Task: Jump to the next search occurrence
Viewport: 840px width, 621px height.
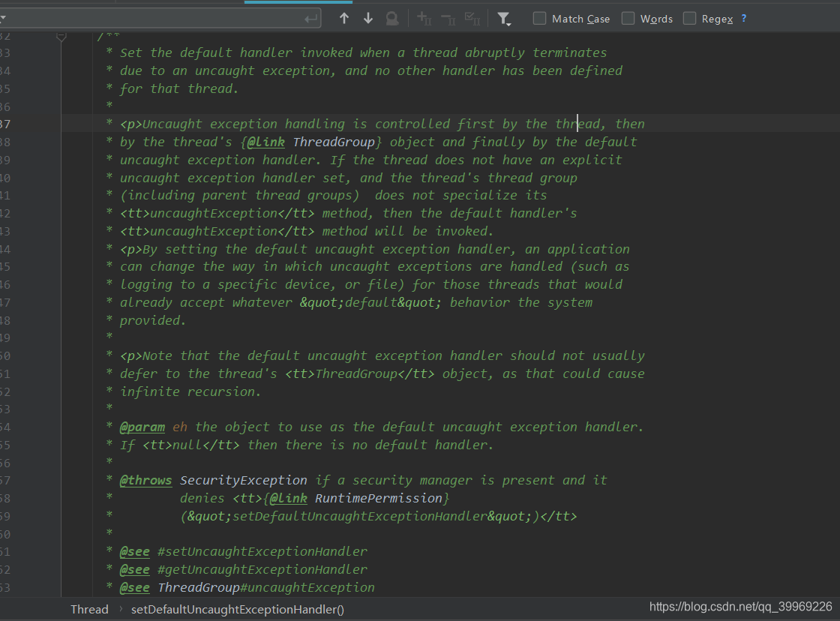Action: point(367,19)
